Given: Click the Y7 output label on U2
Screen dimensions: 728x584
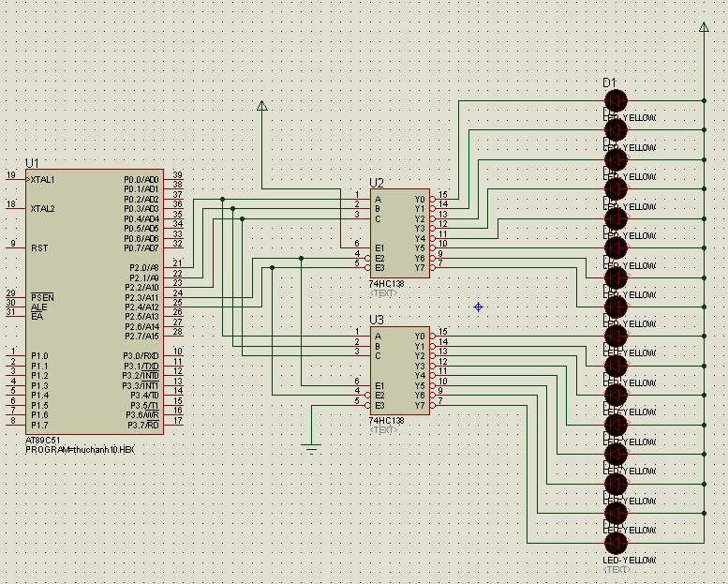Looking at the screenshot, I should (x=420, y=268).
